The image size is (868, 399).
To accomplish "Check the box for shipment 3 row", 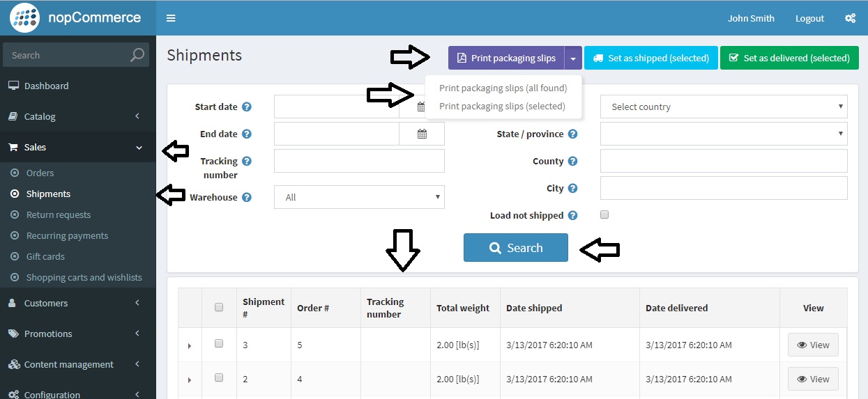I will (x=219, y=343).
